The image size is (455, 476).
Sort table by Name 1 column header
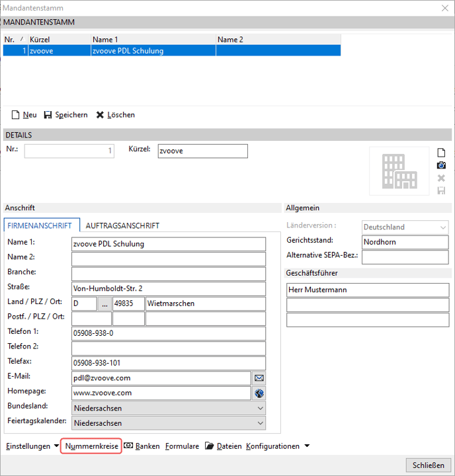point(153,40)
